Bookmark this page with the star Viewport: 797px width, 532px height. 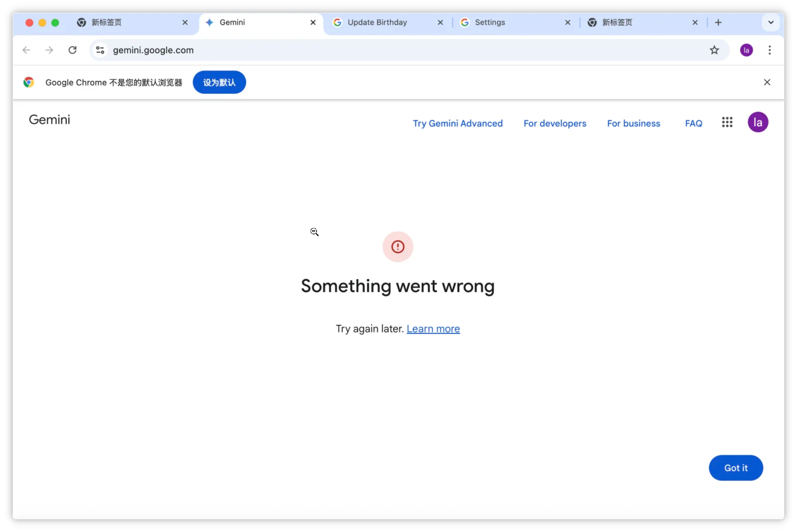[x=715, y=50]
